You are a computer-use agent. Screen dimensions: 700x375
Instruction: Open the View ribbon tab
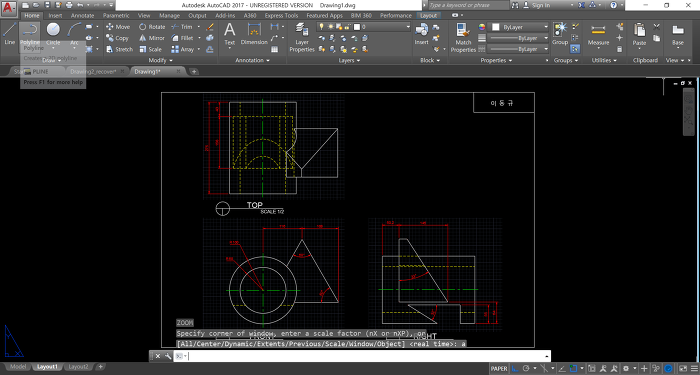coord(144,15)
